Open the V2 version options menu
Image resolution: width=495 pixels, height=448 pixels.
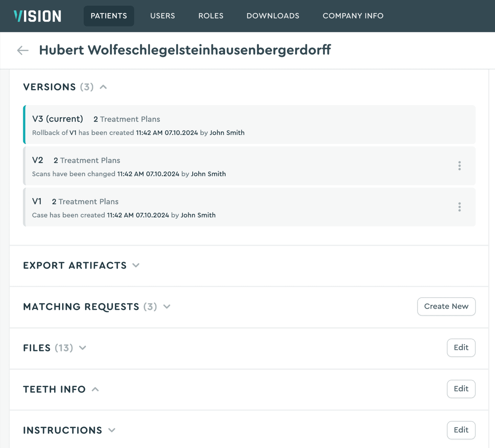(x=459, y=166)
